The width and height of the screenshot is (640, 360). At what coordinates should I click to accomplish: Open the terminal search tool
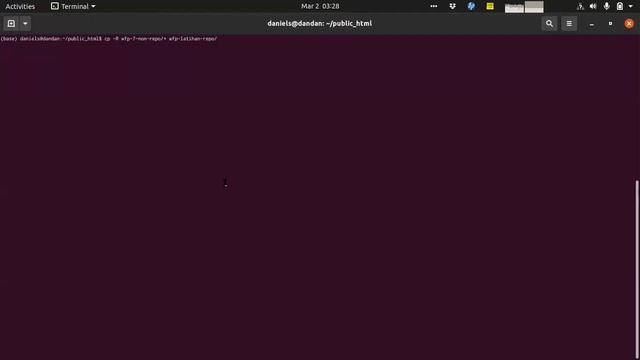(x=549, y=24)
